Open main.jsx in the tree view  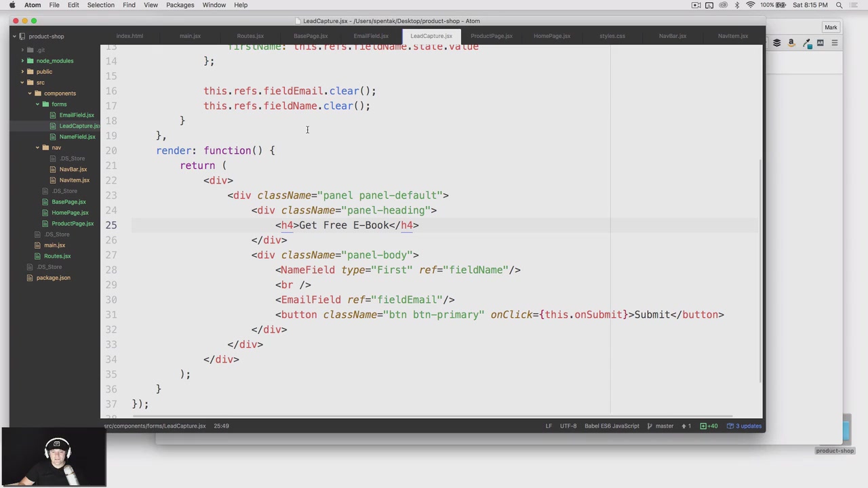click(x=55, y=245)
